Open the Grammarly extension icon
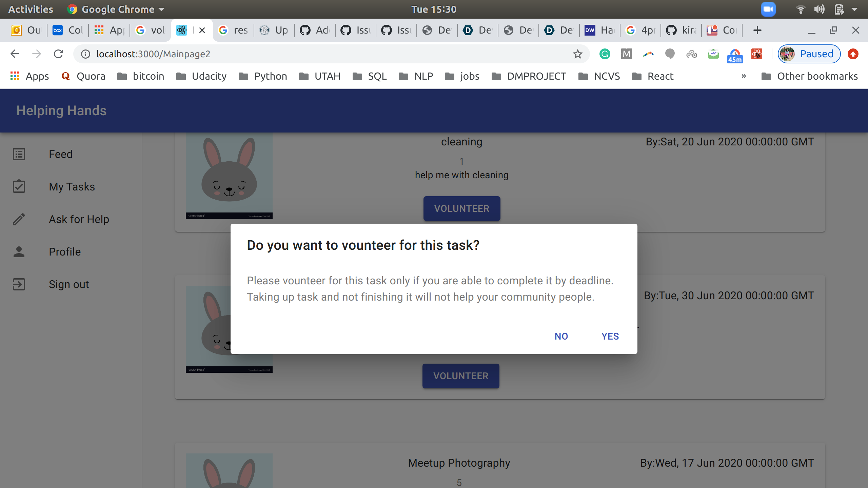This screenshot has height=488, width=868. [605, 54]
